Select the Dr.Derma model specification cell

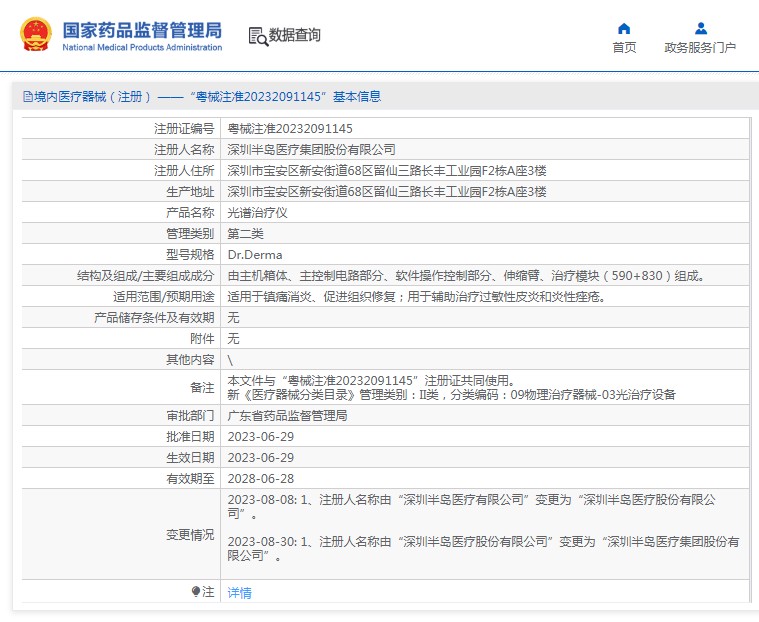coord(255,255)
